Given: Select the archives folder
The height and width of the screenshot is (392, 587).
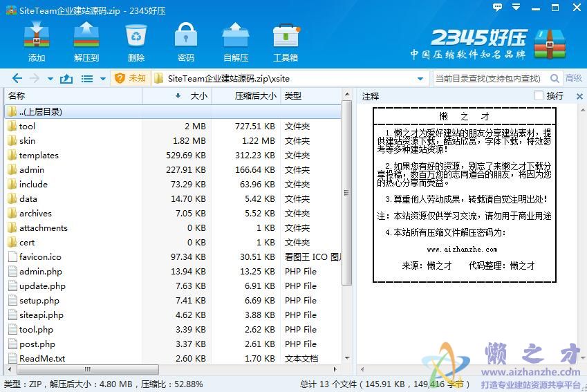Looking at the screenshot, I should (173, 214).
